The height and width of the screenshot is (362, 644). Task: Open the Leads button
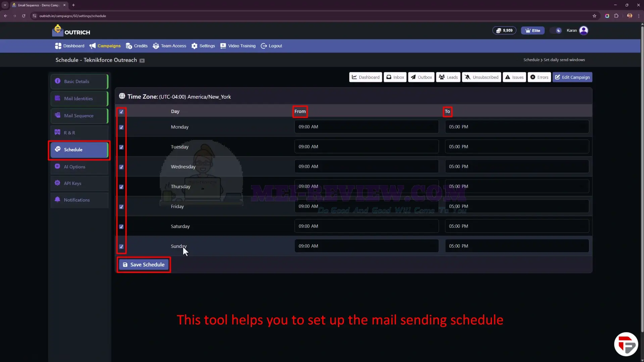[x=448, y=77]
